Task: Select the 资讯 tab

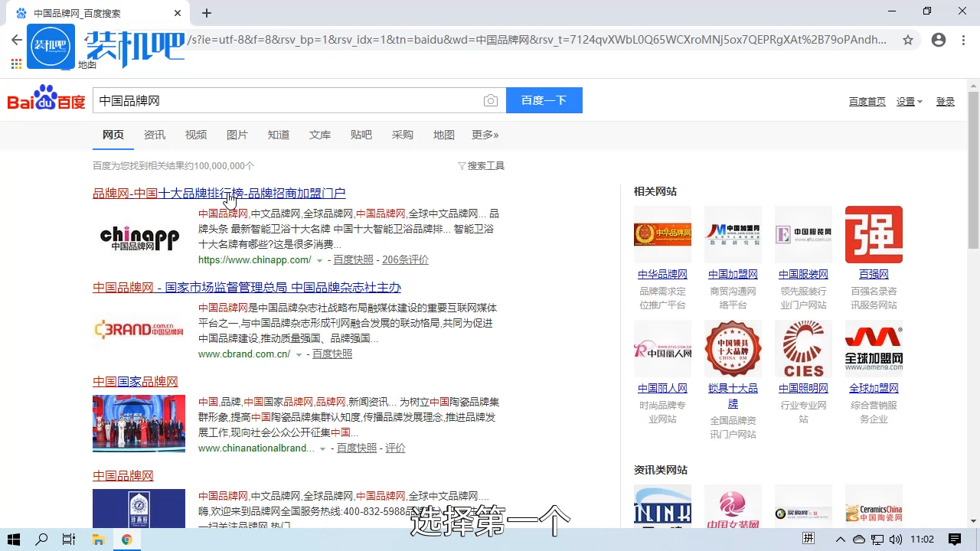Action: tap(154, 135)
